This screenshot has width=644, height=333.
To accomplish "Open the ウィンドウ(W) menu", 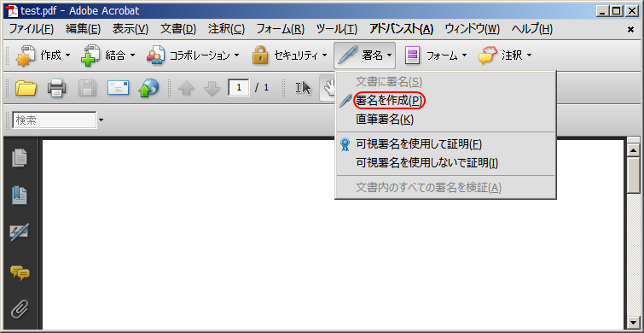I will [473, 29].
